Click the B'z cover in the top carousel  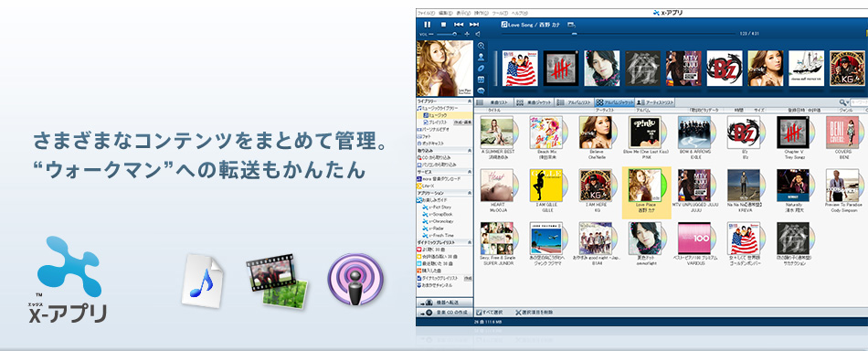tap(725, 68)
